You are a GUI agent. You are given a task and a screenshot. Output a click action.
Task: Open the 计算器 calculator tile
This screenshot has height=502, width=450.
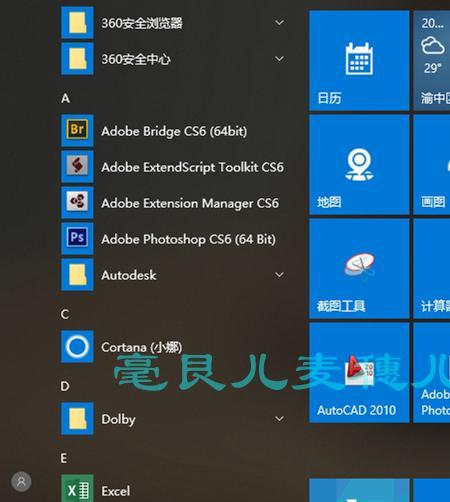pos(432,269)
